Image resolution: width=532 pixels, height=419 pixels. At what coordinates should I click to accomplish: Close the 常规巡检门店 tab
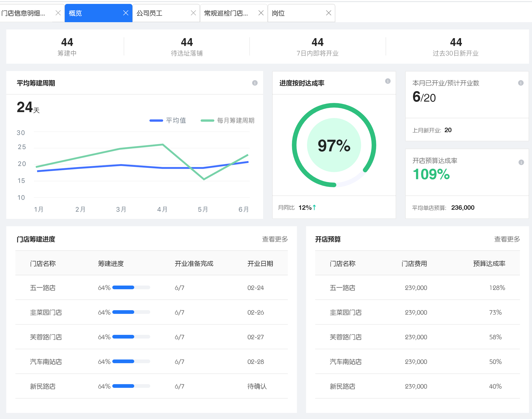[x=261, y=13]
